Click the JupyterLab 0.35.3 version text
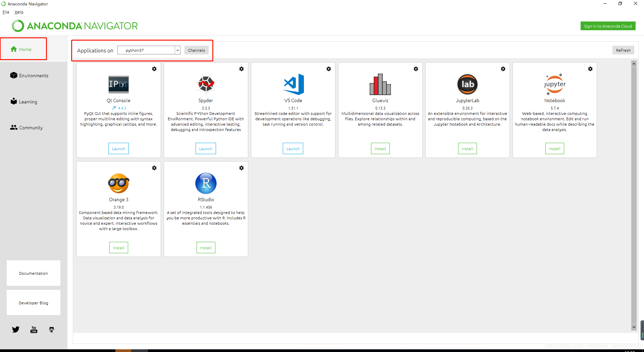Viewport: 644px width, 352px height. click(468, 108)
